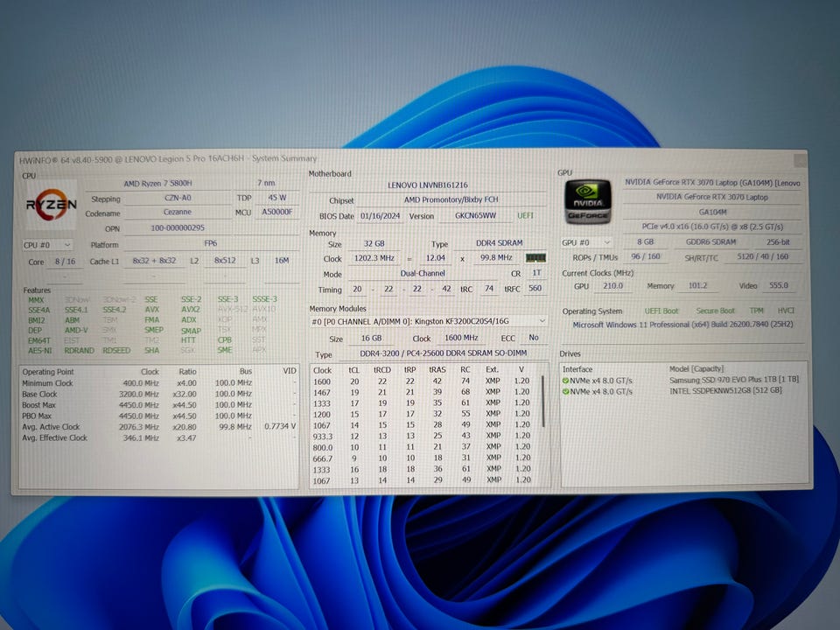Select the Samsung SSD 970 EVO Plus drive row

pos(681,380)
